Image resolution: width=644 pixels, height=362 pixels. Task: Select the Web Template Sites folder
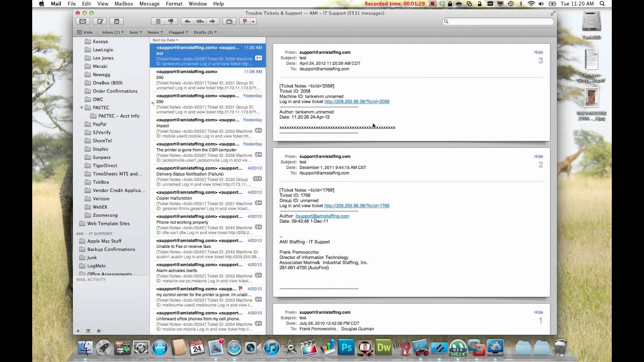[x=108, y=224]
